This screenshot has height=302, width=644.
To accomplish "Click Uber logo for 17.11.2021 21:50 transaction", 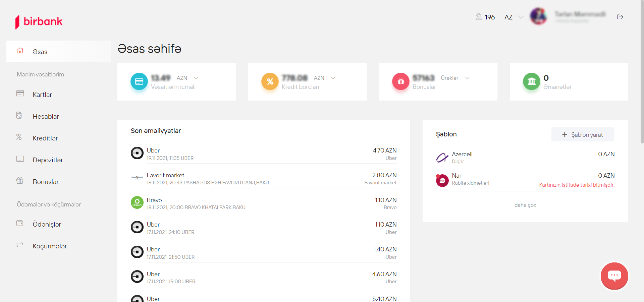I will click(x=137, y=252).
